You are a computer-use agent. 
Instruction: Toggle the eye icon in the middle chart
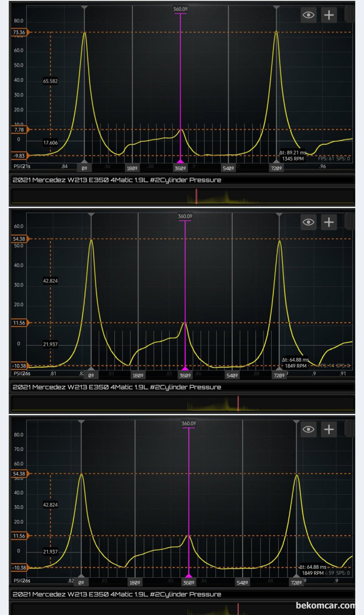tap(308, 222)
